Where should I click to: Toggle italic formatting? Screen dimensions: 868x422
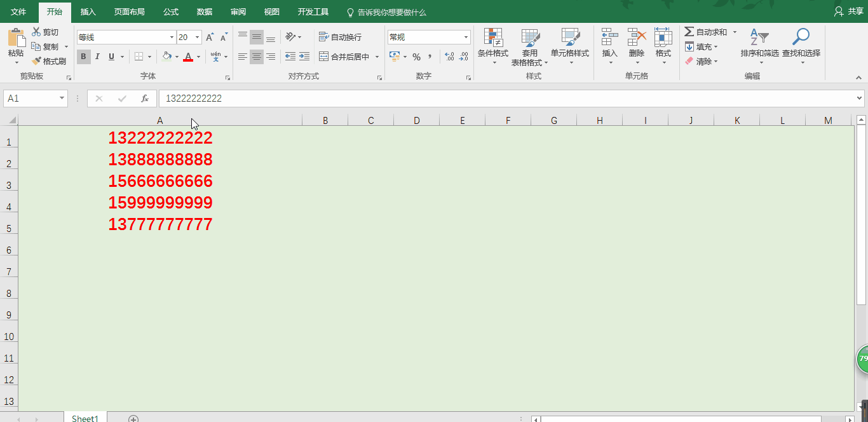(x=97, y=57)
